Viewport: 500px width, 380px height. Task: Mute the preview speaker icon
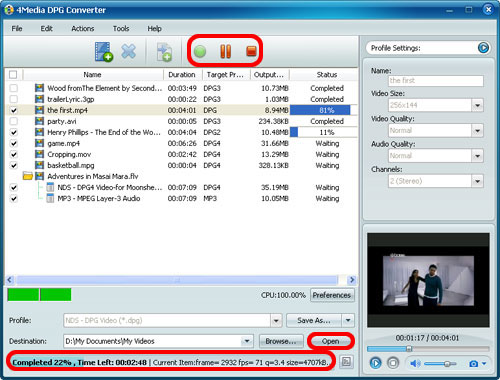[x=415, y=363]
